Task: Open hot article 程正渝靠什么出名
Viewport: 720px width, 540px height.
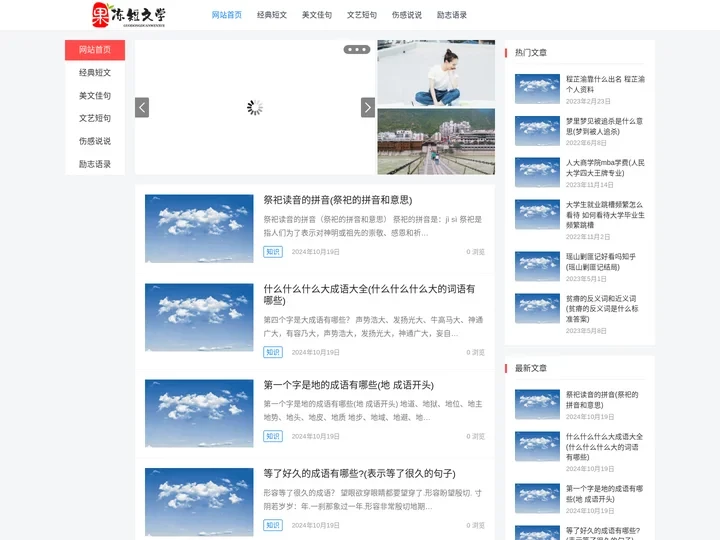Action: (605, 84)
